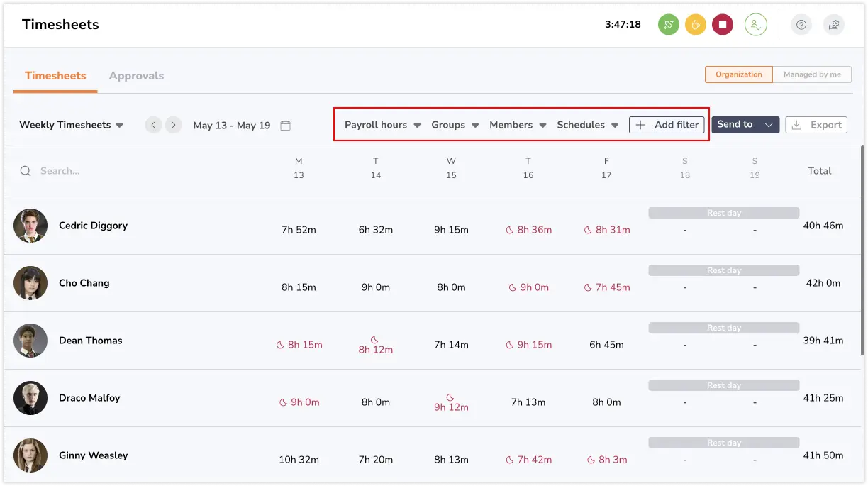Screen dimensions: 868x486
Task: Click the Export button
Action: click(x=816, y=124)
